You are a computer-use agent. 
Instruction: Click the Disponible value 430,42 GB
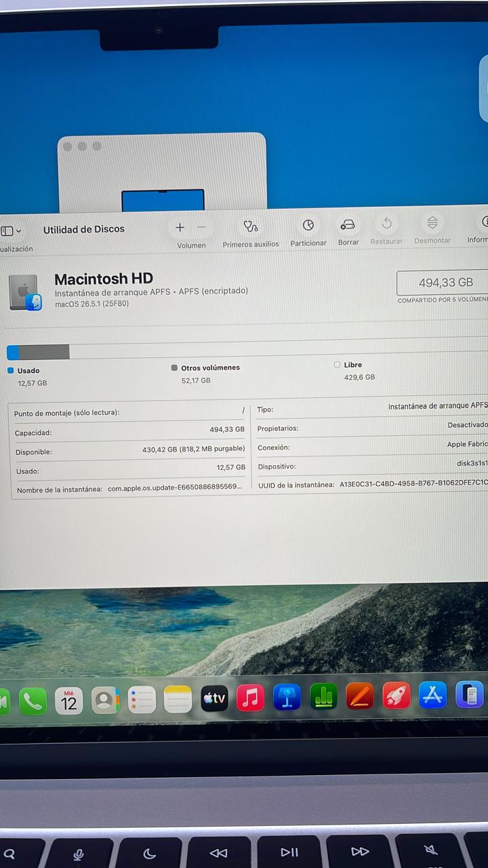pyautogui.click(x=194, y=448)
